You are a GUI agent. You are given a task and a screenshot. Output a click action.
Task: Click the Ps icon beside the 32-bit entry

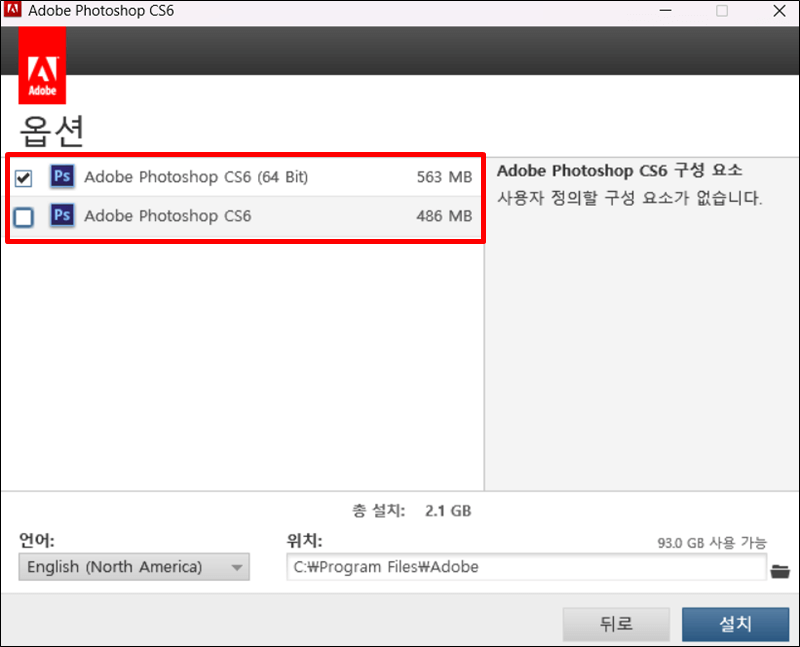pyautogui.click(x=62, y=216)
